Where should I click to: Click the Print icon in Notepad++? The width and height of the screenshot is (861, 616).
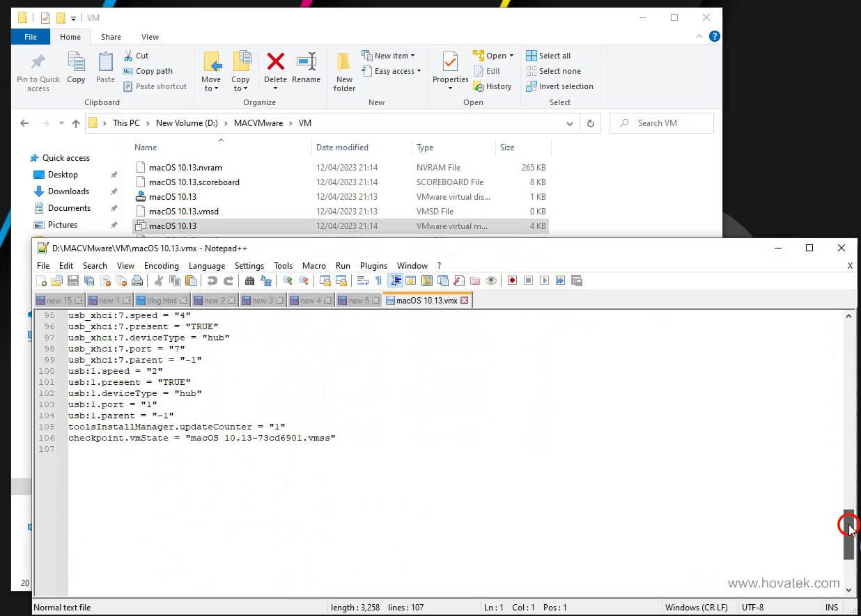click(137, 281)
